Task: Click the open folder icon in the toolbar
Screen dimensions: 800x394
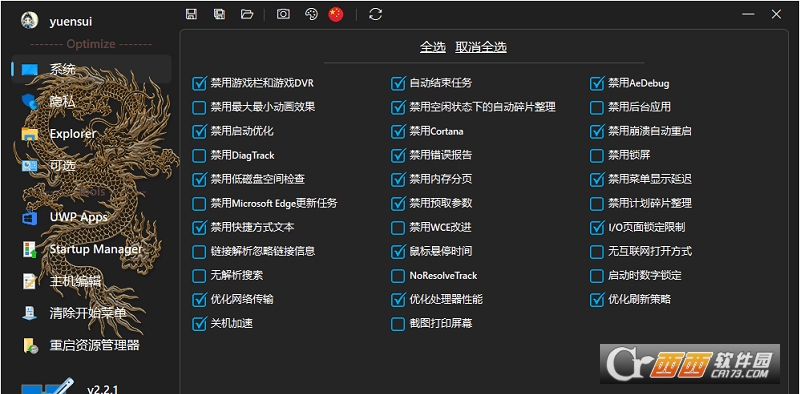Action: (x=247, y=14)
